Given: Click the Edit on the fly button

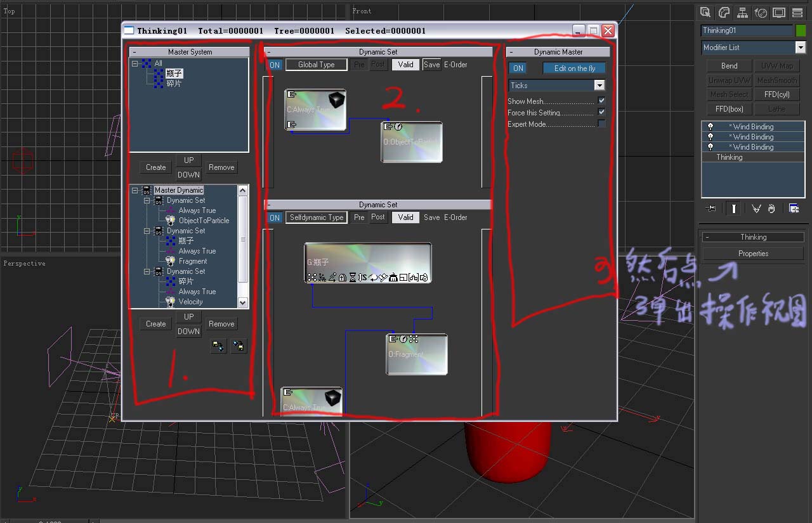Looking at the screenshot, I should click(x=574, y=68).
